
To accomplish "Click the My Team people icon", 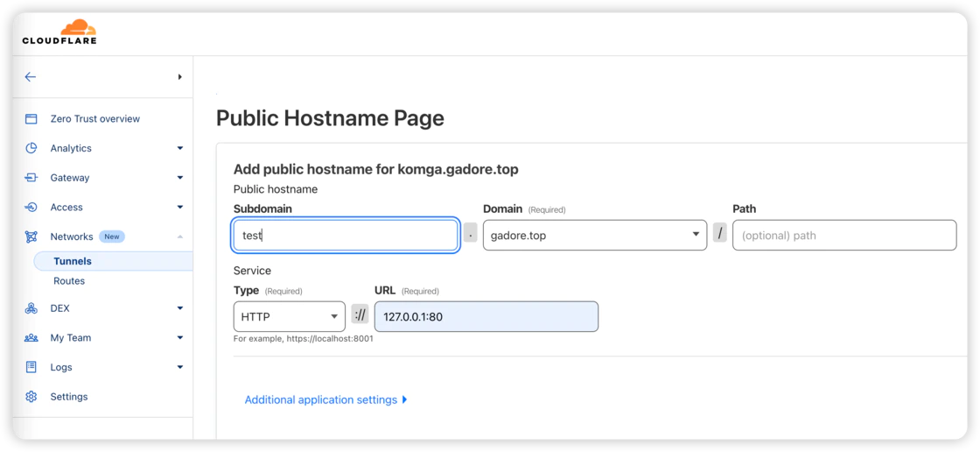I will [31, 338].
